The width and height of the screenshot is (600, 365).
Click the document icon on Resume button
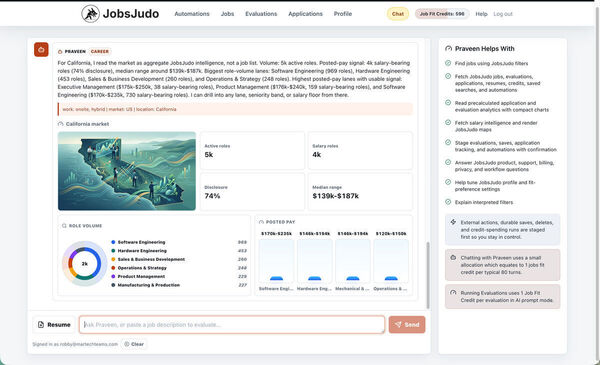(41, 324)
